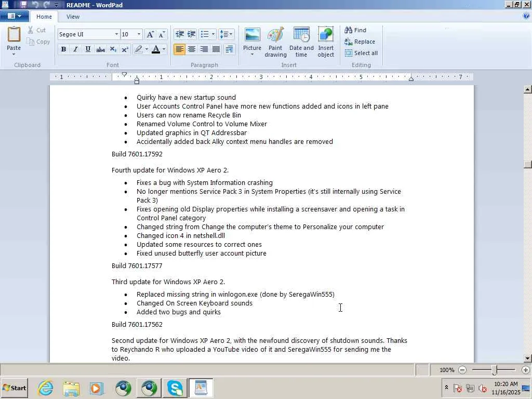
Task: Click the zoom in plus button
Action: pyautogui.click(x=526, y=370)
